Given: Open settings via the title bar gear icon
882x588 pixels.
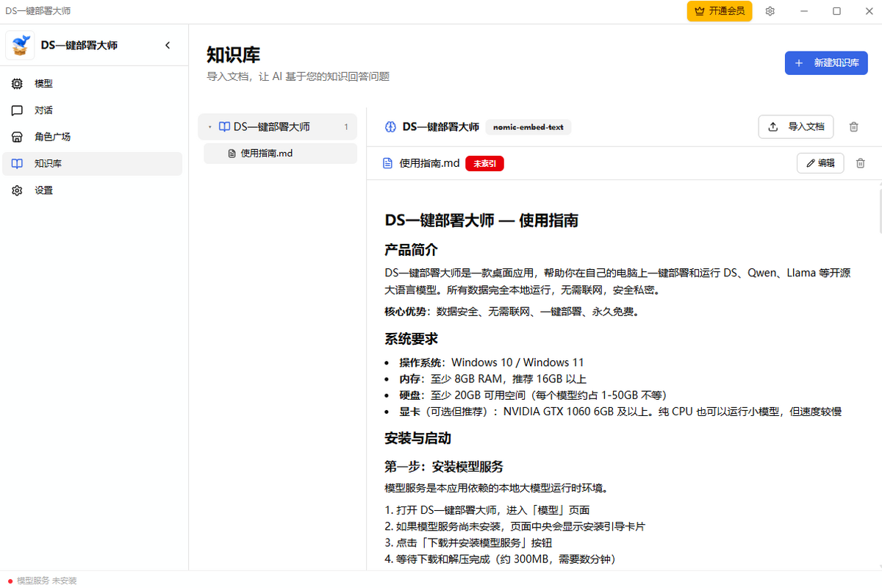Looking at the screenshot, I should [x=770, y=11].
